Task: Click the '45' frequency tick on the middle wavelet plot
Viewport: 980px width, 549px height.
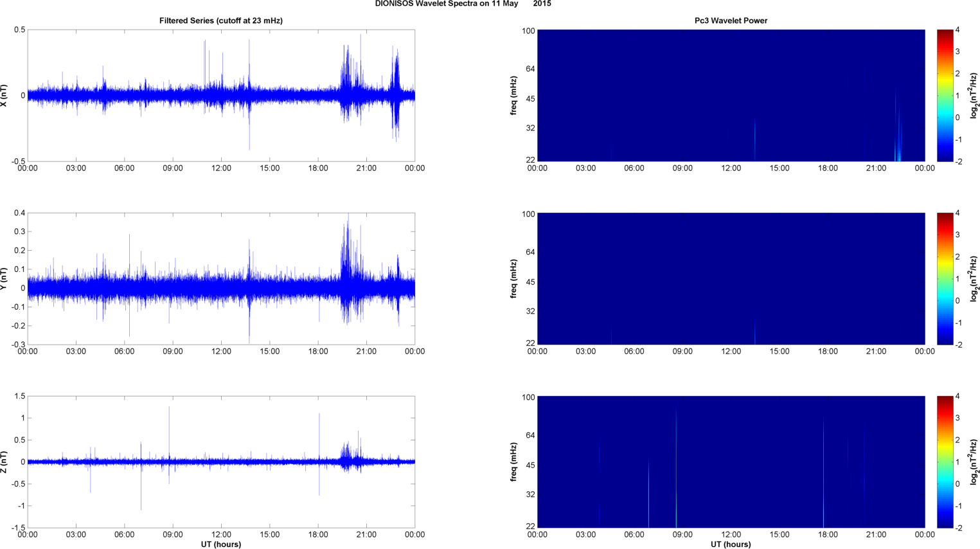Action: 530,282
